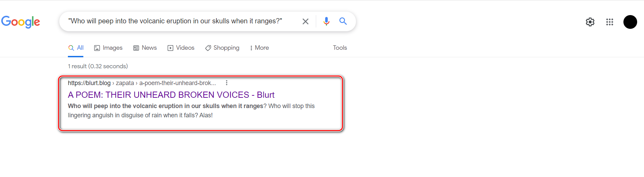Image resolution: width=644 pixels, height=177 pixels.
Task: Switch to the Shopping tab
Action: pyautogui.click(x=222, y=48)
